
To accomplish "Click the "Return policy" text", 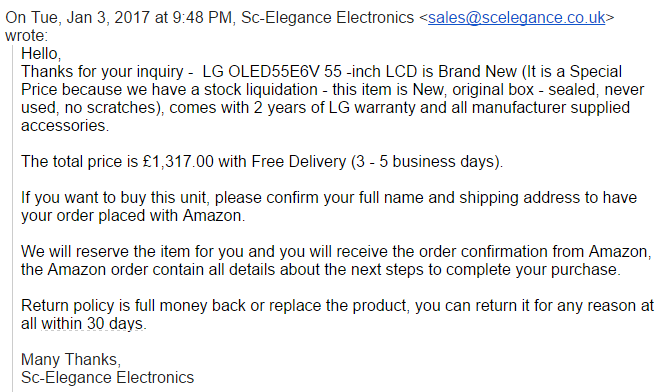I will click(68, 306).
